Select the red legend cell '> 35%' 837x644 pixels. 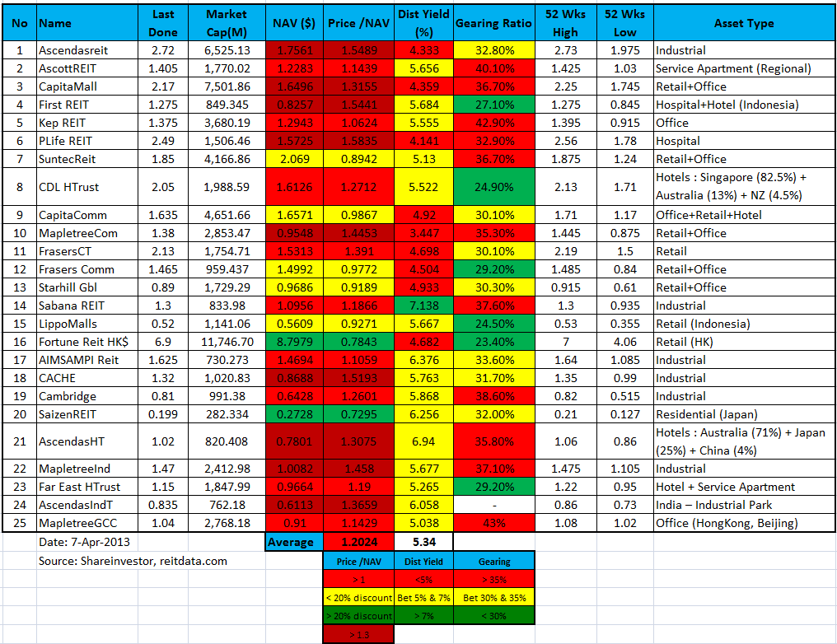tap(493, 580)
